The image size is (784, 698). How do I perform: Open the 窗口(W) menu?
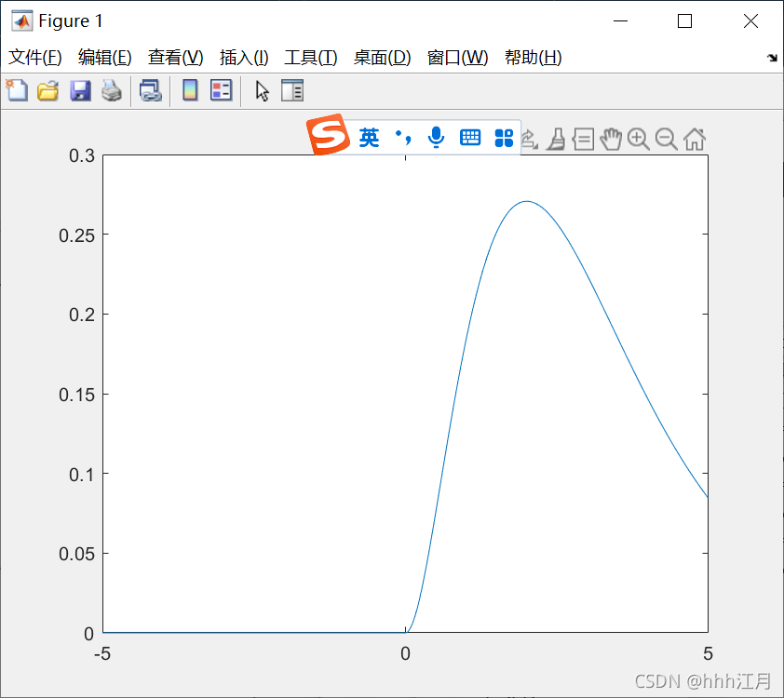(x=457, y=58)
